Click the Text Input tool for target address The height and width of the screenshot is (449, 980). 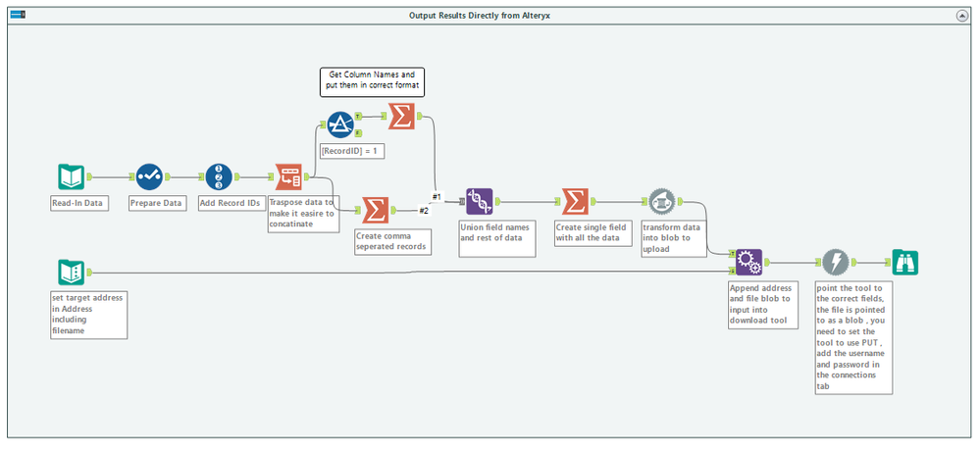71,272
